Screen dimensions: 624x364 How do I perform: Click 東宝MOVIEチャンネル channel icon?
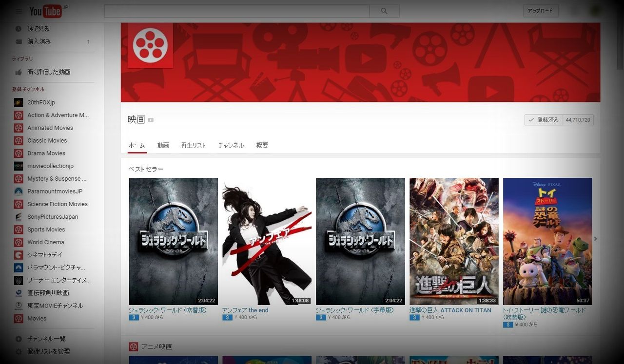tap(19, 306)
